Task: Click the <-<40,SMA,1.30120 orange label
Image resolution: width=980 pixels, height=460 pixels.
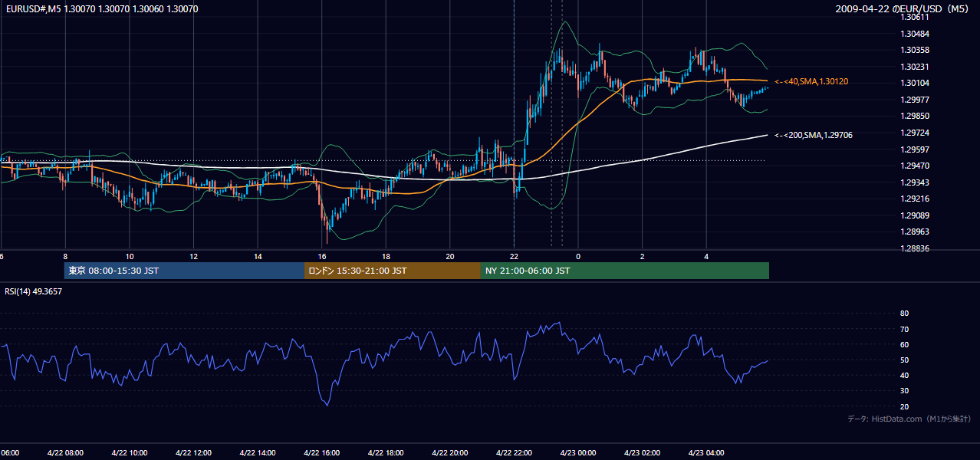Action: click(x=811, y=81)
